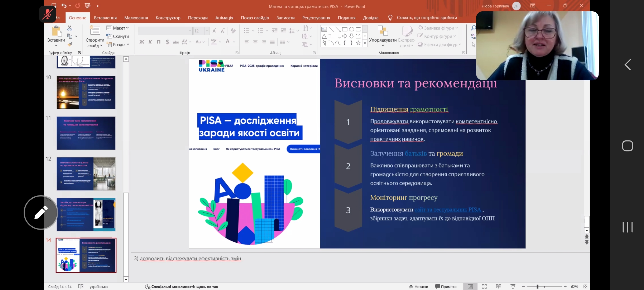The image size is (644, 290).
Task: Toggle italic К formatting
Action: [150, 42]
